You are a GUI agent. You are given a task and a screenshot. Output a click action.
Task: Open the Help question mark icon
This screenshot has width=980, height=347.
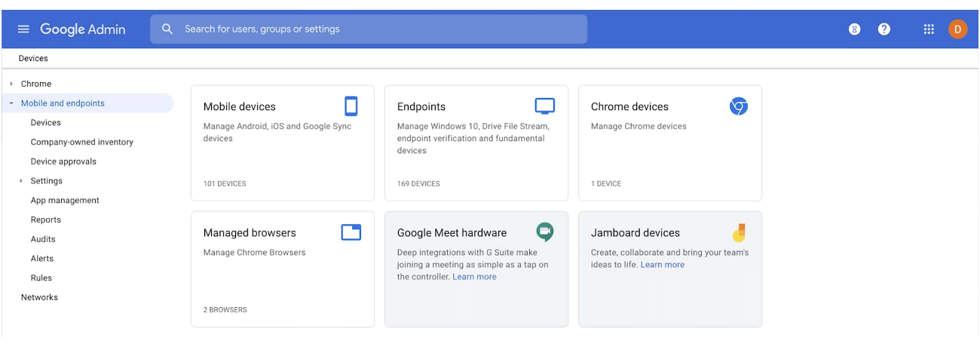click(884, 29)
